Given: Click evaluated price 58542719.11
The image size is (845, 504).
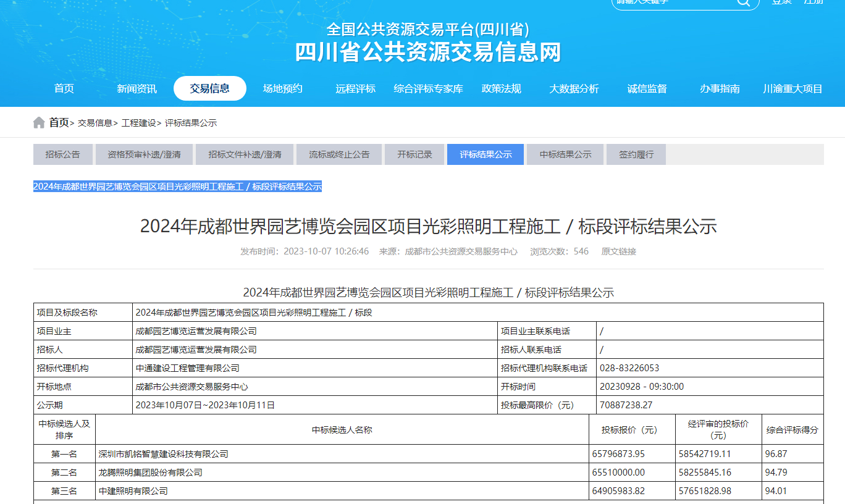Looking at the screenshot, I should coord(705,454).
